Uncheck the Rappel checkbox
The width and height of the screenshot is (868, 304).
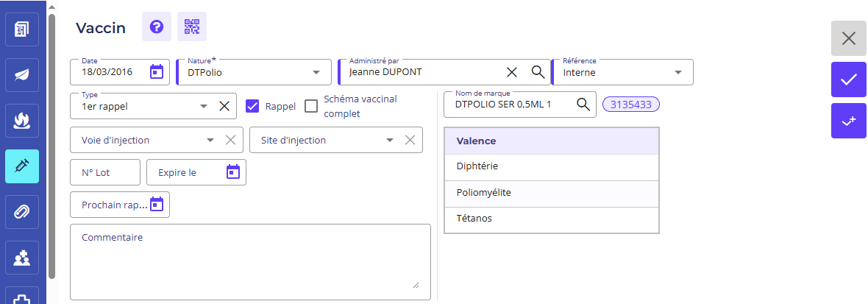(x=252, y=106)
